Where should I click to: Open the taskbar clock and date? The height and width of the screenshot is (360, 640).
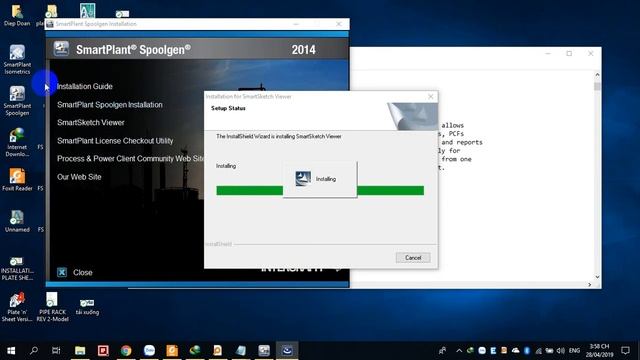pos(600,351)
